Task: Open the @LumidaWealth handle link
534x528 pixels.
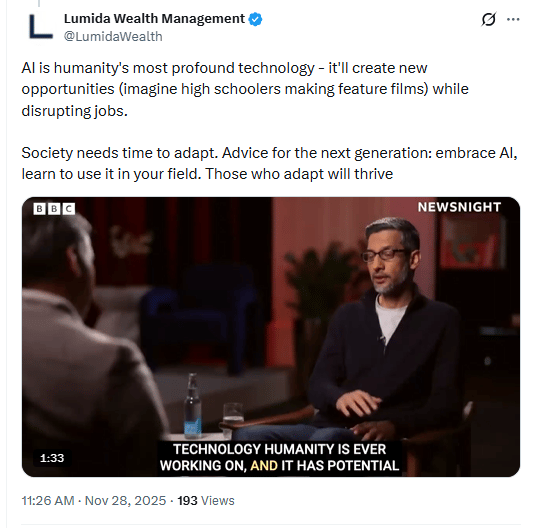Action: 113,36
